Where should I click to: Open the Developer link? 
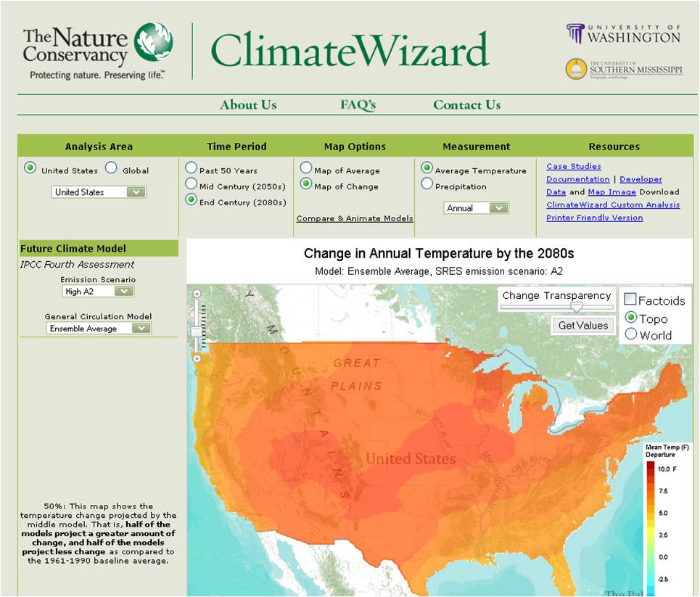pyautogui.click(x=641, y=179)
